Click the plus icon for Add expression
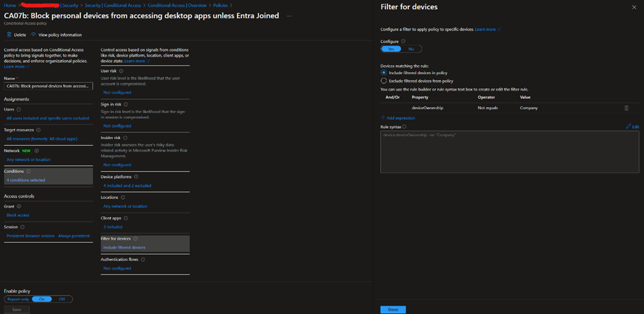Image resolution: width=644 pixels, height=314 pixels. [x=383, y=118]
